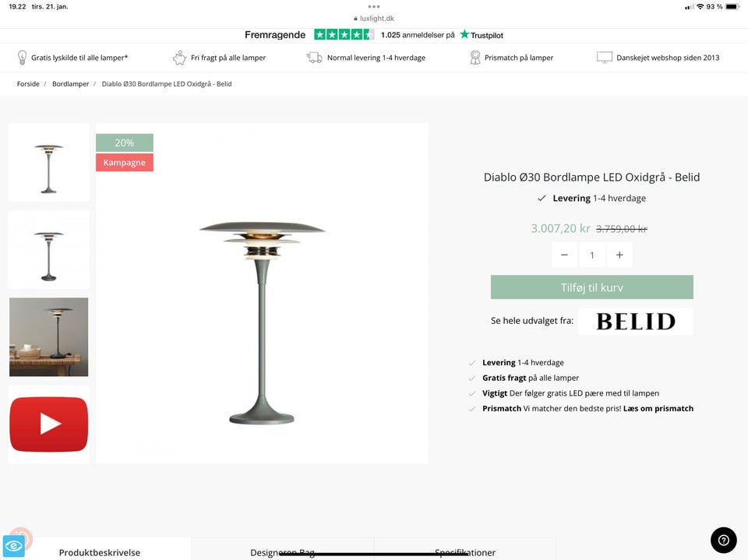
Task: Switch to the Specifikationer tab
Action: [464, 551]
